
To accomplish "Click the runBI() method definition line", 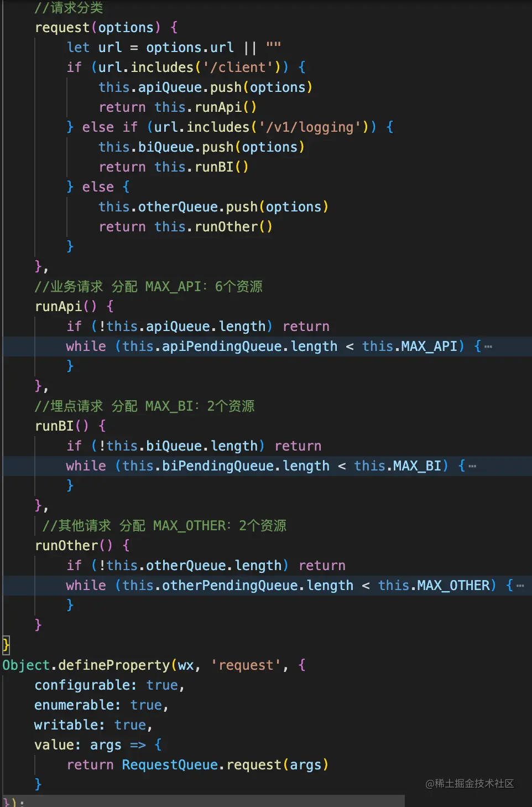I will point(70,426).
